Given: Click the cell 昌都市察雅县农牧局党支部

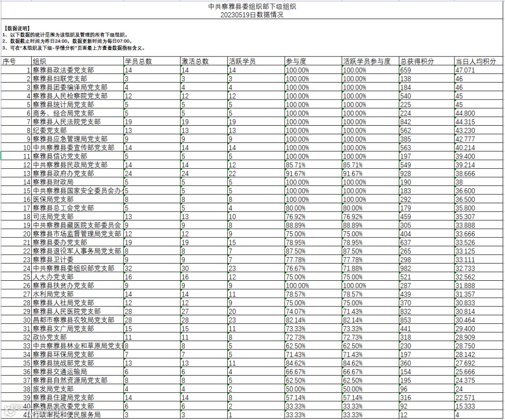Looking at the screenshot, I should 78,320.
